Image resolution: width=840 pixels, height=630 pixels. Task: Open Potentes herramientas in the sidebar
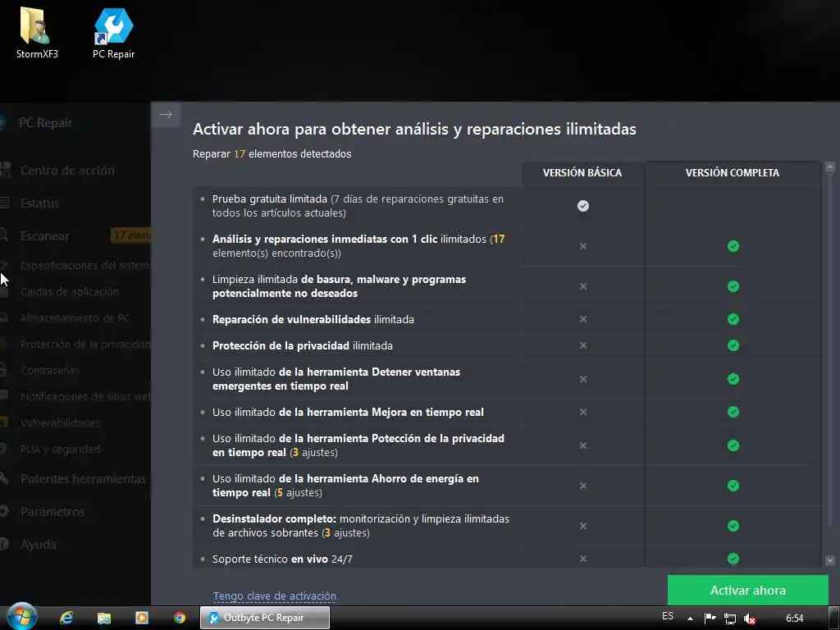point(83,478)
